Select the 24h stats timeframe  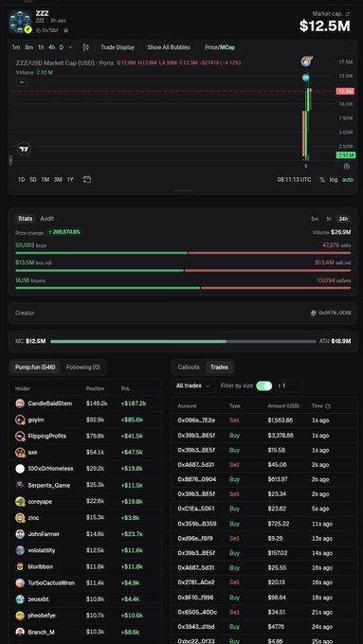[343, 219]
